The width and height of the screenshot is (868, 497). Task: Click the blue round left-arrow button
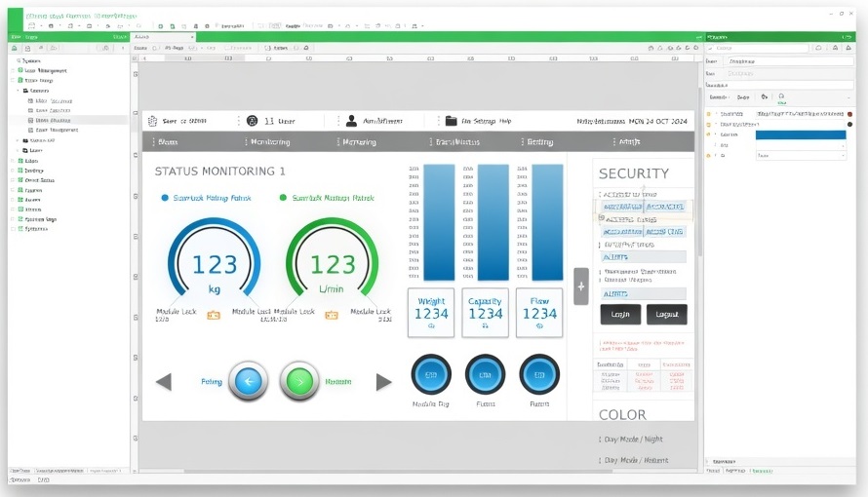click(x=248, y=381)
